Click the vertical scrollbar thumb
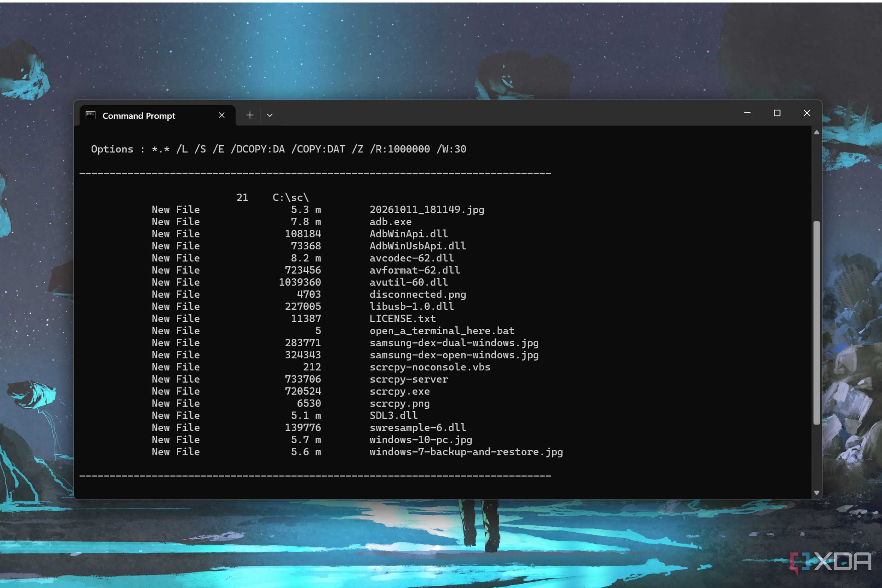Screen dimensions: 882x588 click(816, 323)
